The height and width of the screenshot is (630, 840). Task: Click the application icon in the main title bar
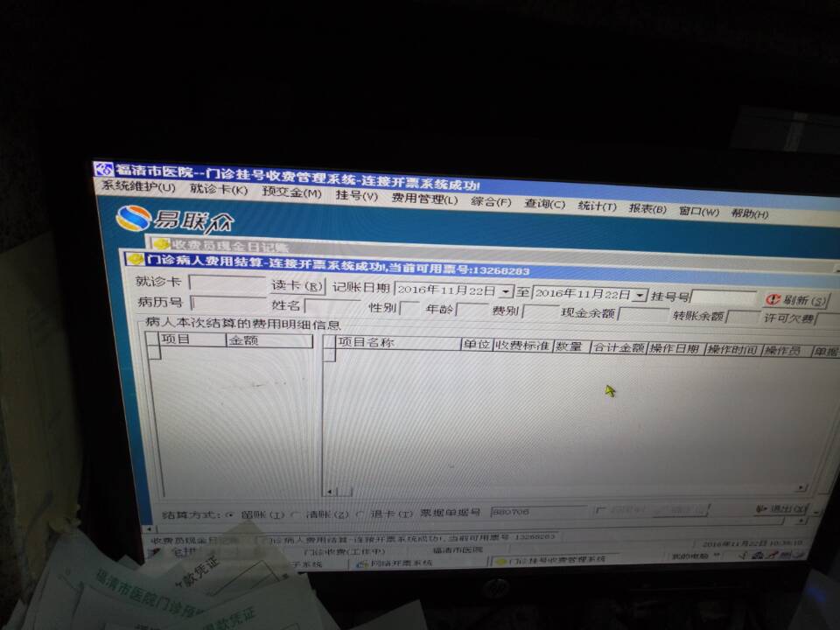(x=103, y=169)
